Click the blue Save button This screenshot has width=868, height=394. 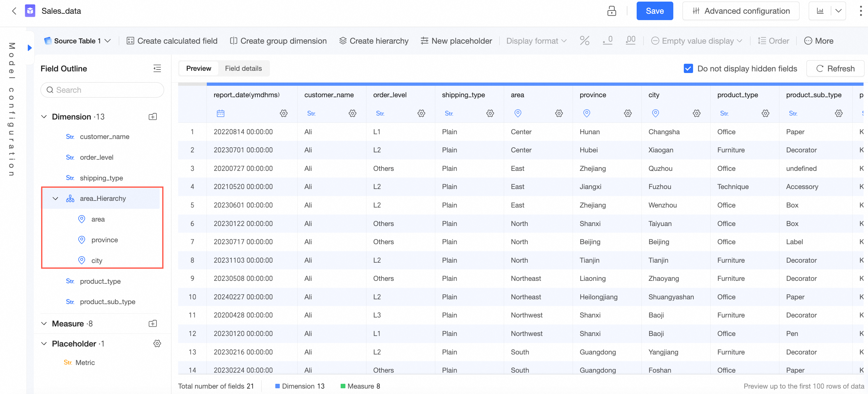tap(655, 11)
